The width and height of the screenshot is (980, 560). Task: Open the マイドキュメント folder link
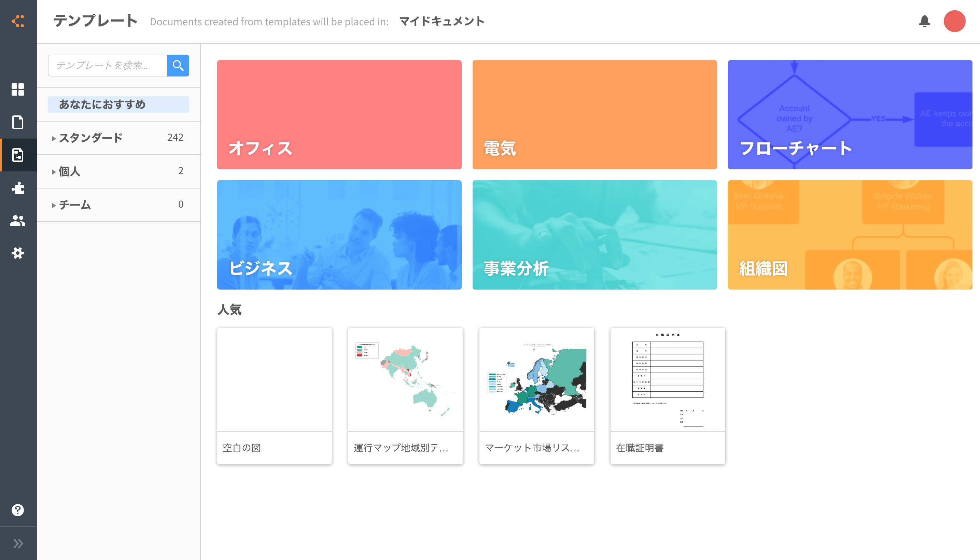(x=442, y=21)
